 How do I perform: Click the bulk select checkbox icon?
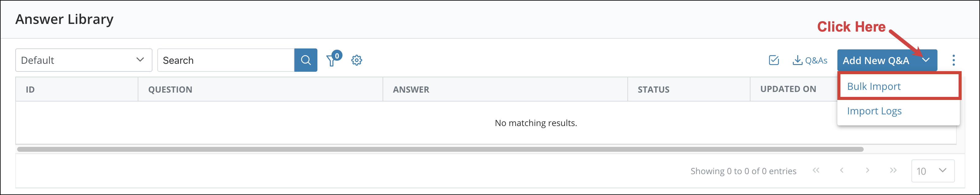(x=773, y=60)
